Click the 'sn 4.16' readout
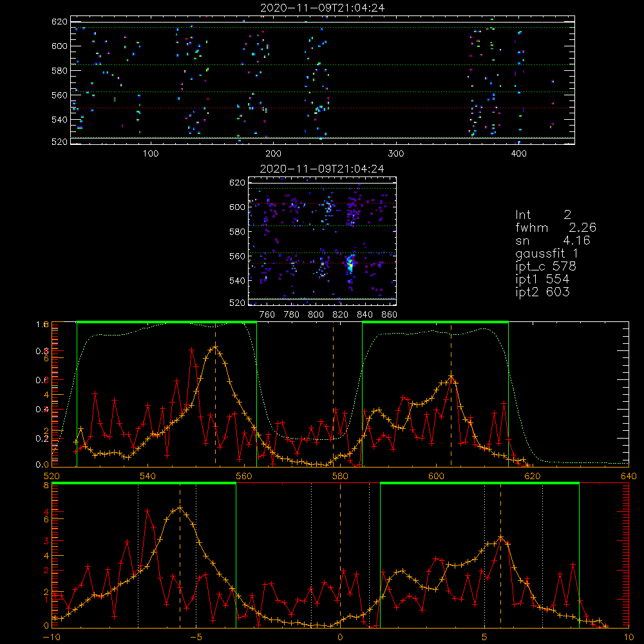644x644 pixels. coord(553,240)
